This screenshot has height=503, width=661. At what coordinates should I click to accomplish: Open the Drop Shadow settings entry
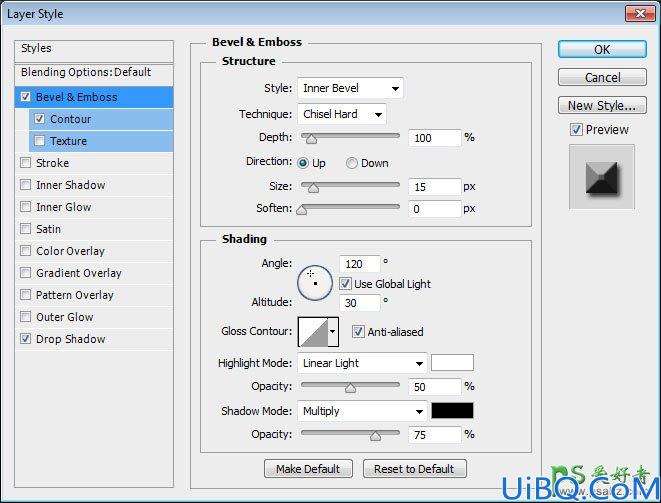pyautogui.click(x=70, y=339)
